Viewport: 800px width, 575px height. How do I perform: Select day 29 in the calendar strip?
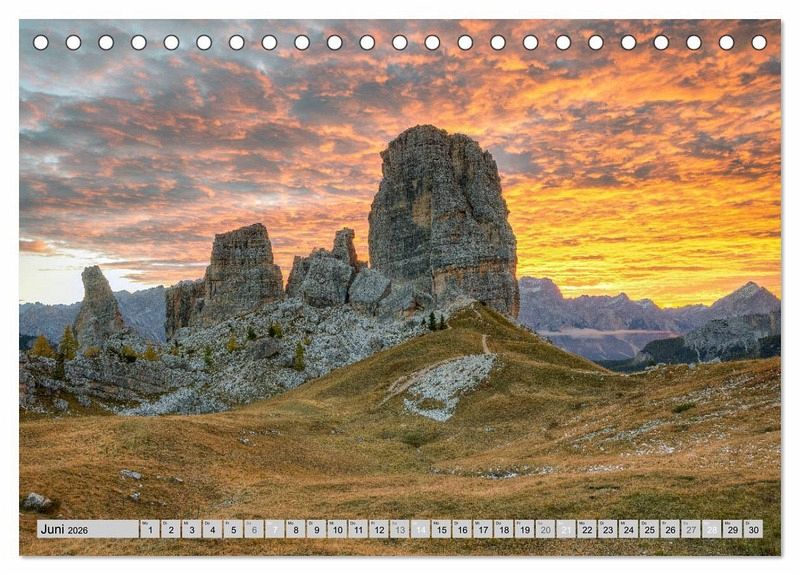click(733, 529)
